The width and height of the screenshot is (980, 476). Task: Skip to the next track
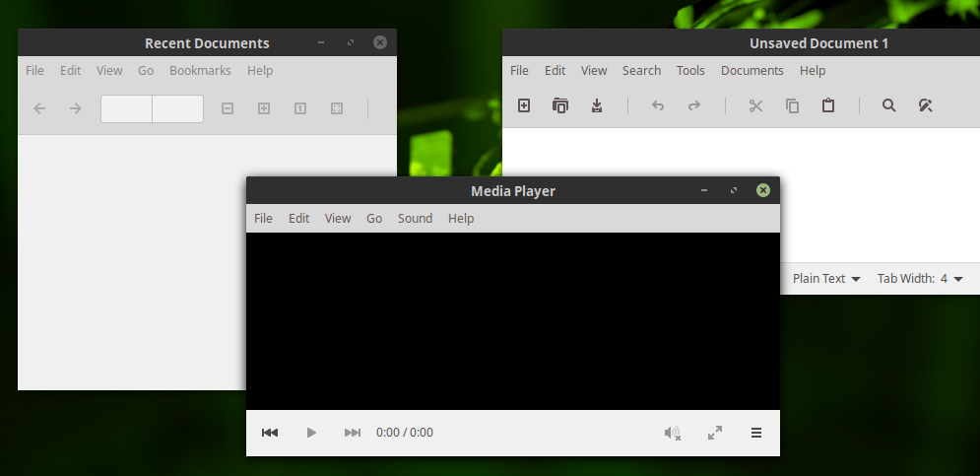pos(353,433)
